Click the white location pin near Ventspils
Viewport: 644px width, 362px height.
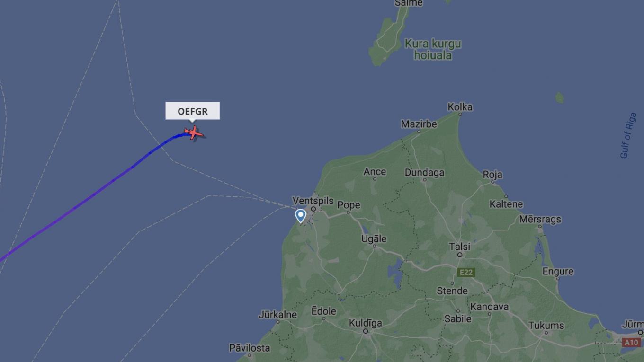(300, 216)
